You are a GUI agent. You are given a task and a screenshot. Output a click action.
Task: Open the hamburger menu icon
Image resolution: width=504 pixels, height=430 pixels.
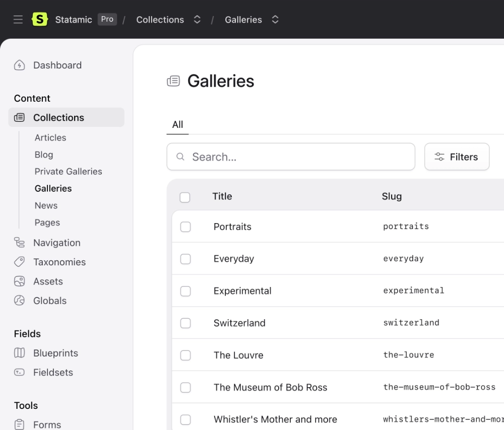pyautogui.click(x=18, y=19)
